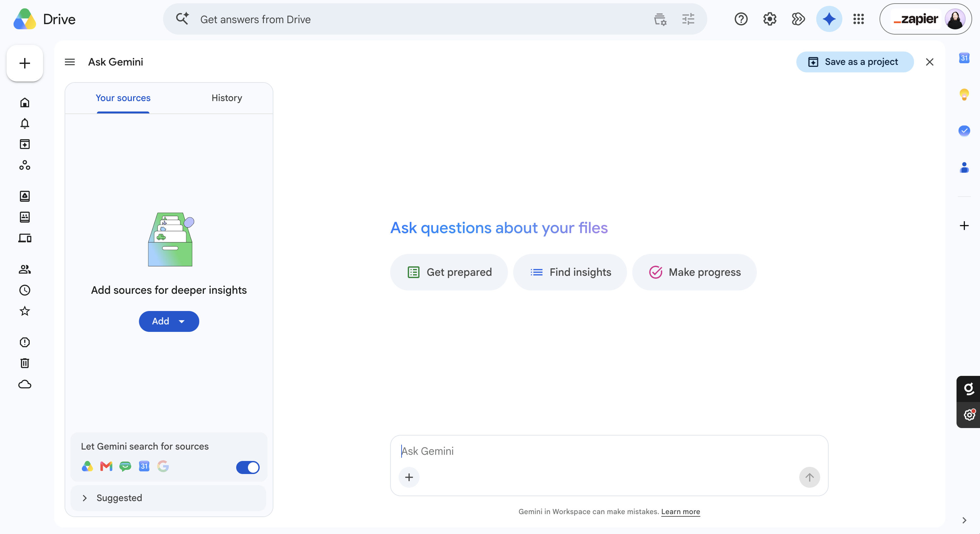Open the Help question mark icon
980x534 pixels.
[x=741, y=19]
